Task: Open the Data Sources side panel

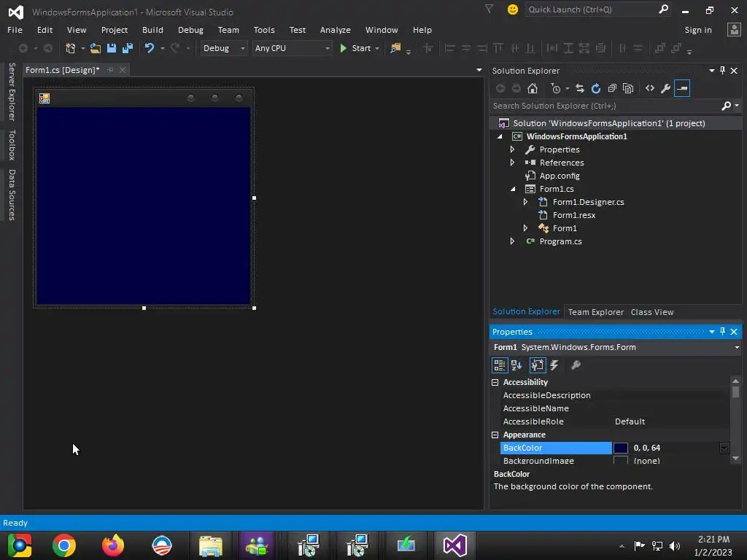Action: tap(12, 195)
